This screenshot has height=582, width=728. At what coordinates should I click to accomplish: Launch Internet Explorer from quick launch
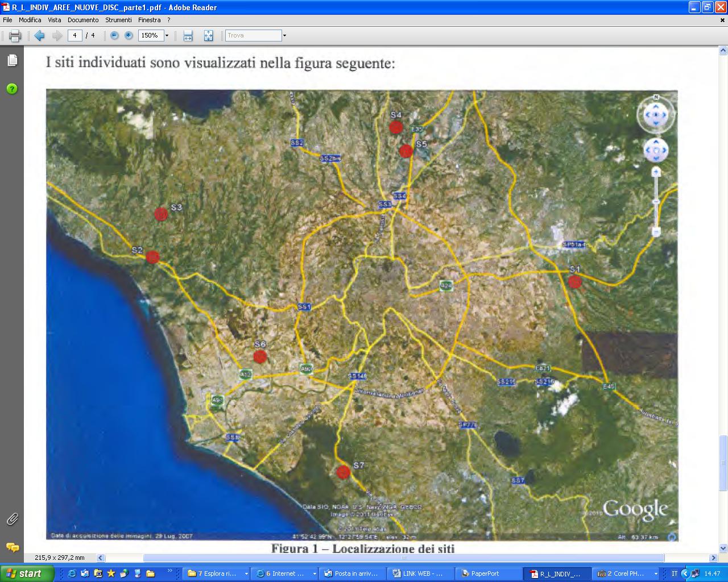pyautogui.click(x=72, y=573)
